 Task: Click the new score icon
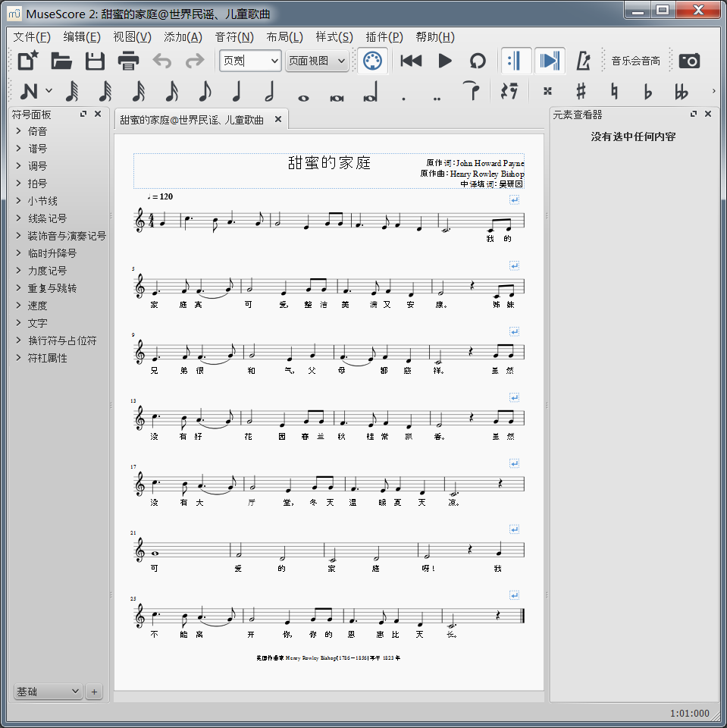click(x=28, y=61)
